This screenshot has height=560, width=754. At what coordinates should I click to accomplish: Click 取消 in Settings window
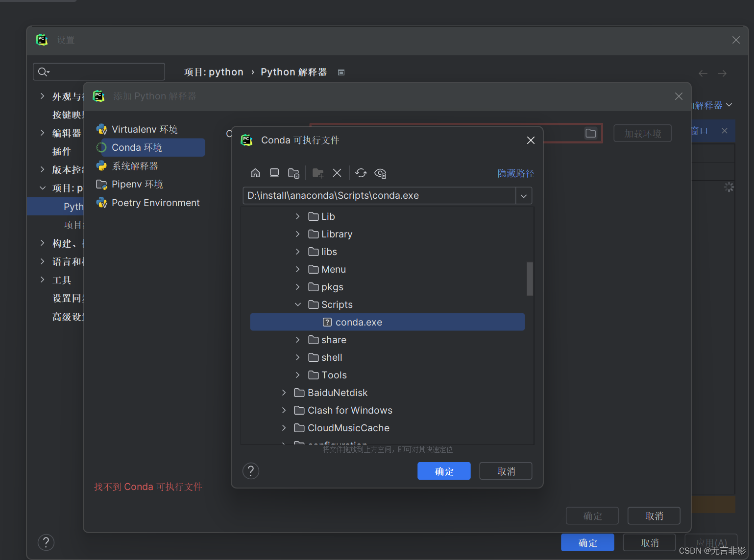click(650, 542)
